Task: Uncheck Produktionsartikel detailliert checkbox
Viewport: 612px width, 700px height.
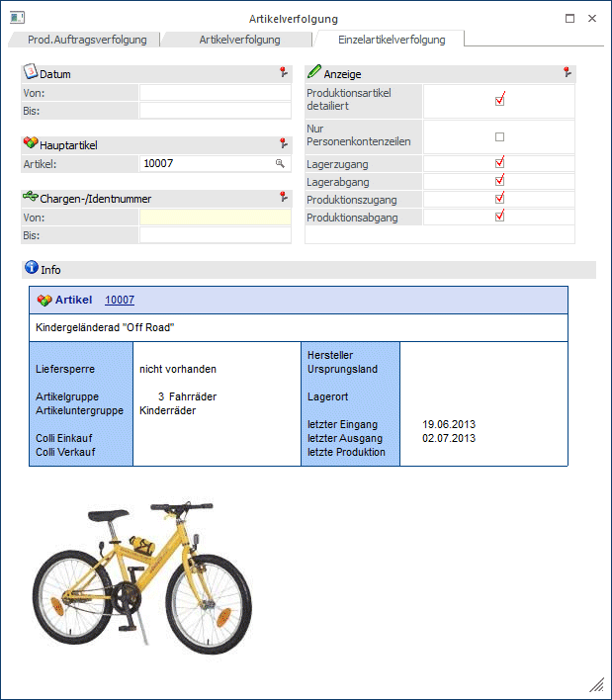Action: tap(499, 99)
